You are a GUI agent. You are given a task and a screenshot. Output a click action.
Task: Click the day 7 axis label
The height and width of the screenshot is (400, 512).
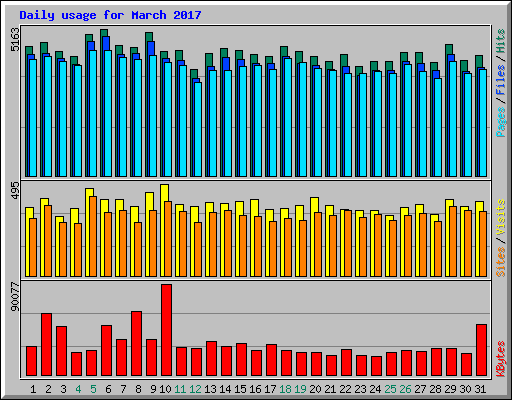(x=123, y=389)
